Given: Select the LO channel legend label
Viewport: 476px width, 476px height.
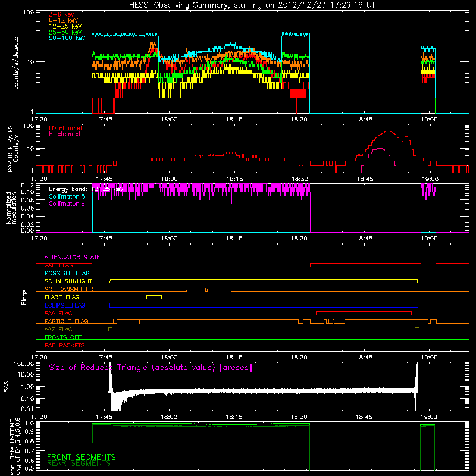Looking at the screenshot, I should 65,128.
